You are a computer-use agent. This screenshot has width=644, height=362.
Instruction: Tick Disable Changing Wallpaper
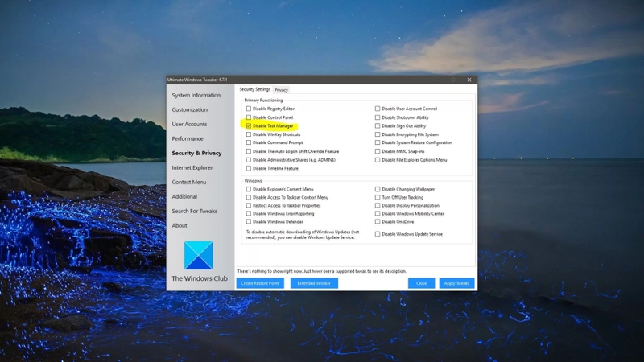(x=378, y=189)
